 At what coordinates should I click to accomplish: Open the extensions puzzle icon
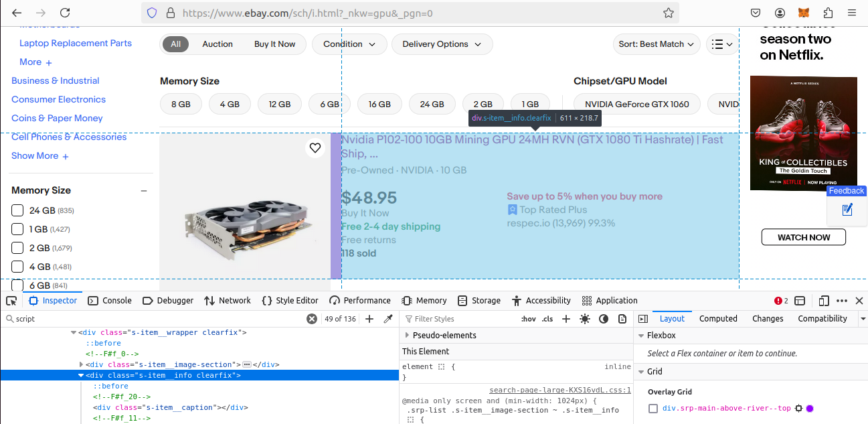(828, 13)
